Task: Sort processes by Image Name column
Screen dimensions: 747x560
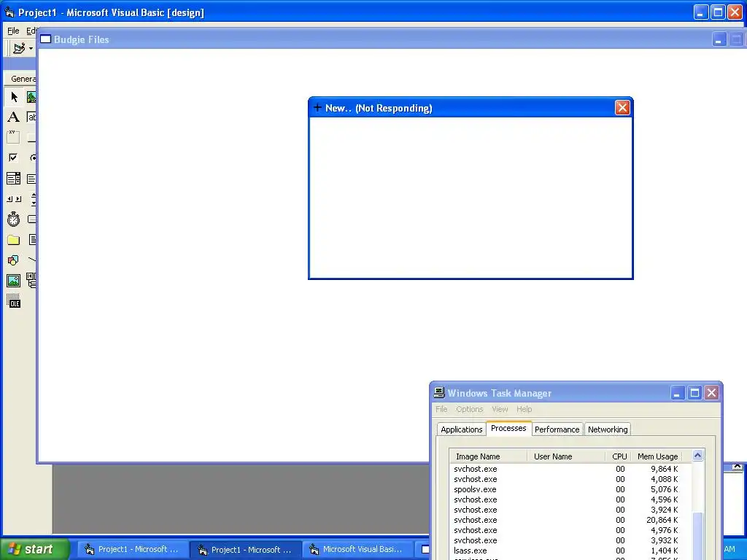Action: click(x=488, y=456)
